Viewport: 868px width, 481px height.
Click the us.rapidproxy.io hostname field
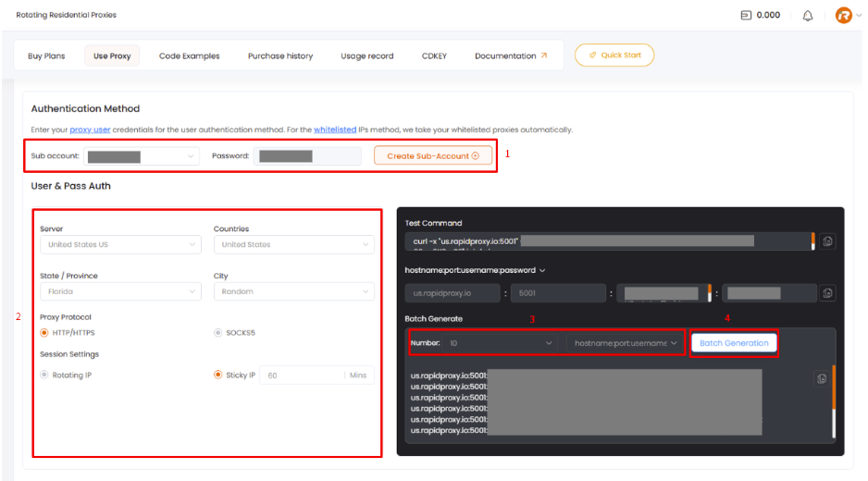click(453, 293)
